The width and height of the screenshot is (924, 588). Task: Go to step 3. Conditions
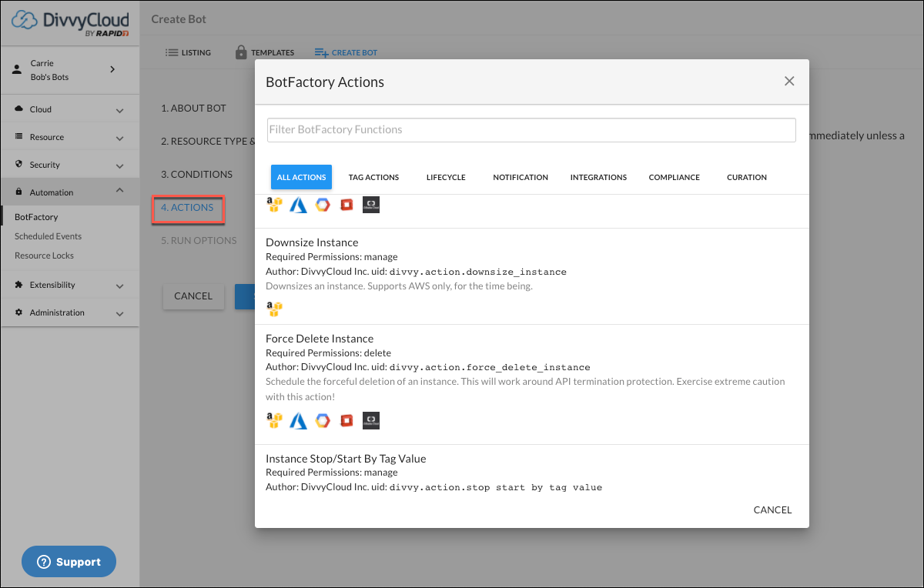[x=196, y=174]
